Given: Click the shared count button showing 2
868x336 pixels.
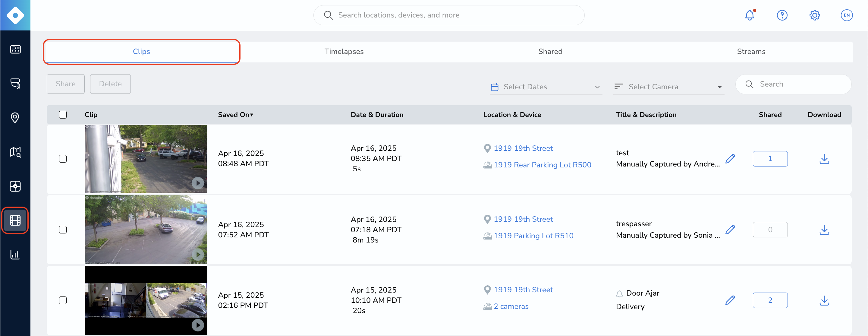Looking at the screenshot, I should coord(770,300).
